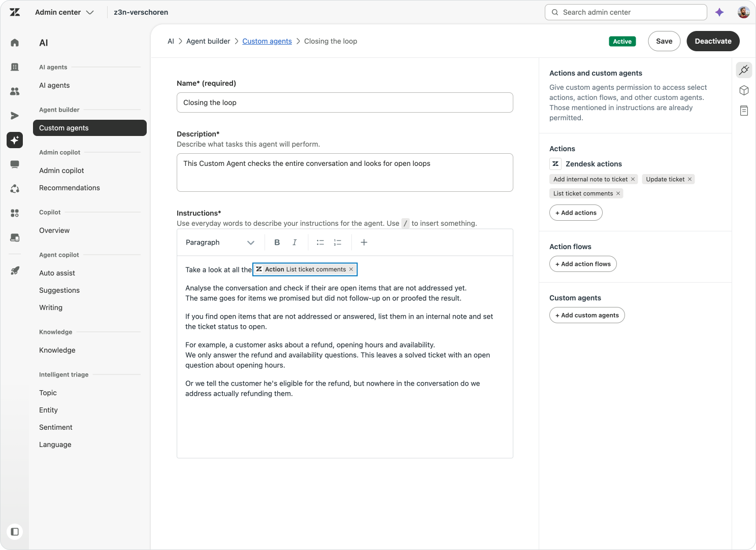Open the Account building icon in sidebar
756x550 pixels.
pyautogui.click(x=15, y=67)
